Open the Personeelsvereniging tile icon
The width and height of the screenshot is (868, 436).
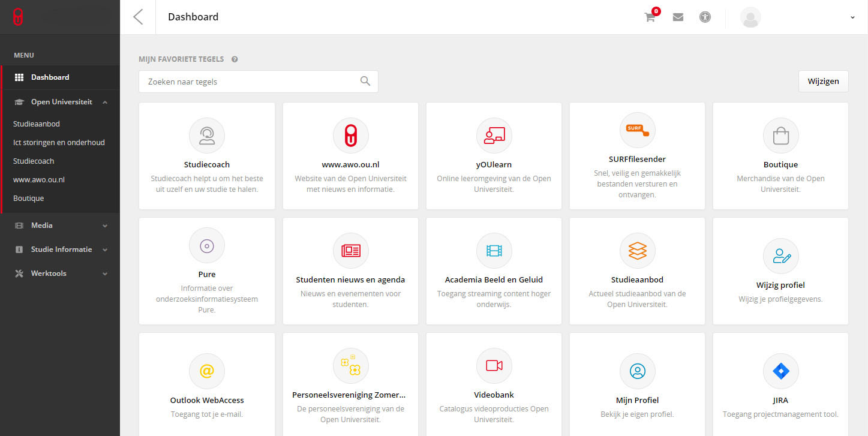(350, 365)
